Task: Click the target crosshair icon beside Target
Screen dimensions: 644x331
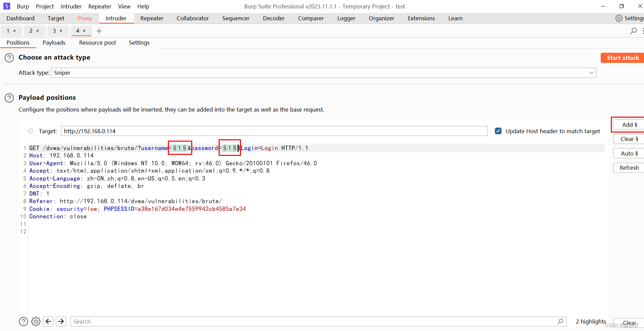Action: (x=30, y=131)
